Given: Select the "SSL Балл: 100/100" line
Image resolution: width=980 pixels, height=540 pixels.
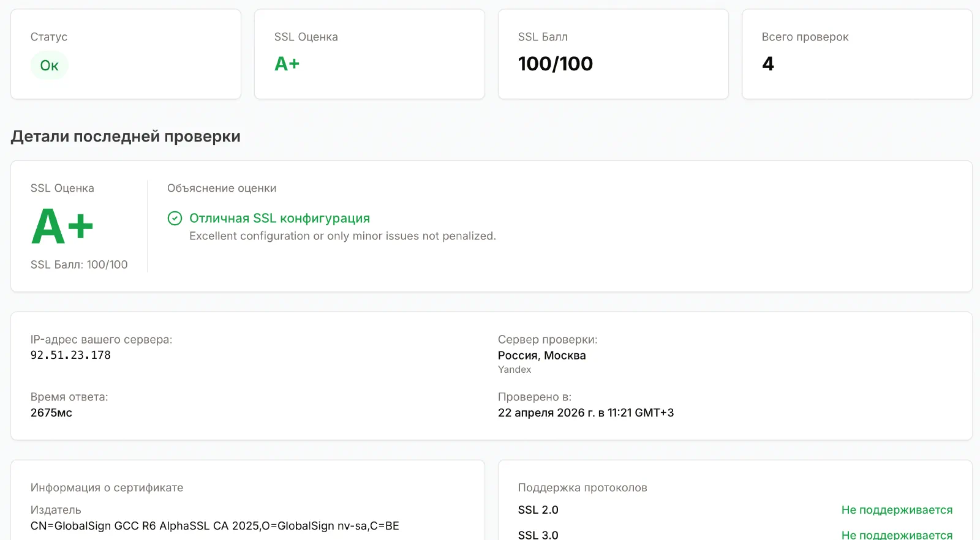Looking at the screenshot, I should click(x=79, y=264).
